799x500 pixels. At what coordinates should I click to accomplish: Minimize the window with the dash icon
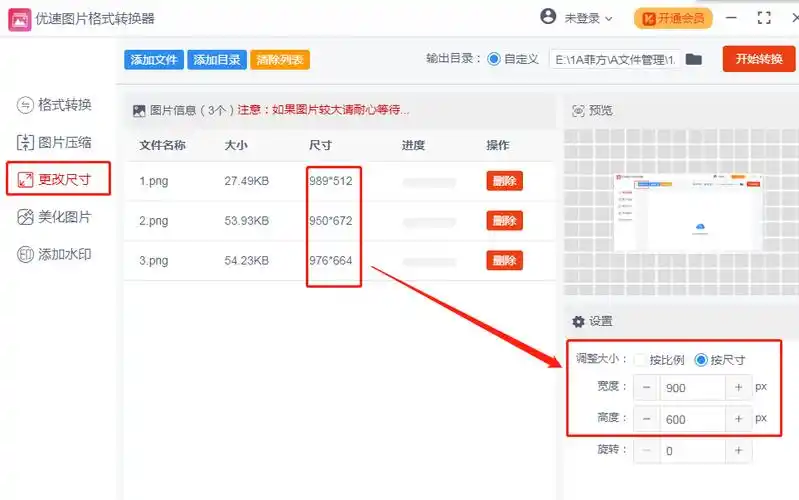point(731,18)
